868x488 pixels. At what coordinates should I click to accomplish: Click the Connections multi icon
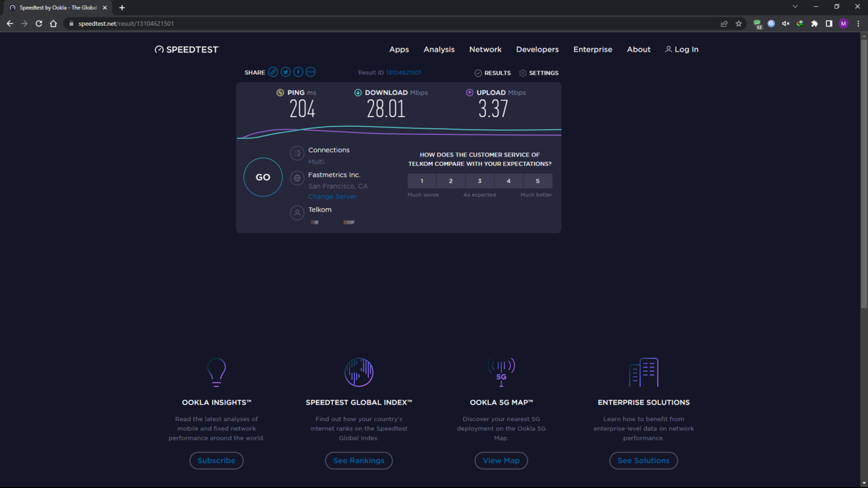(x=297, y=154)
